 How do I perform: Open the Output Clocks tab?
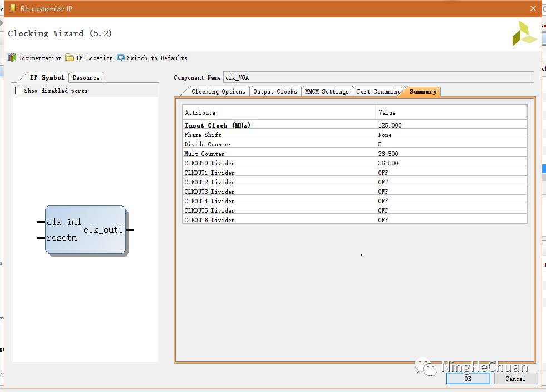(275, 91)
